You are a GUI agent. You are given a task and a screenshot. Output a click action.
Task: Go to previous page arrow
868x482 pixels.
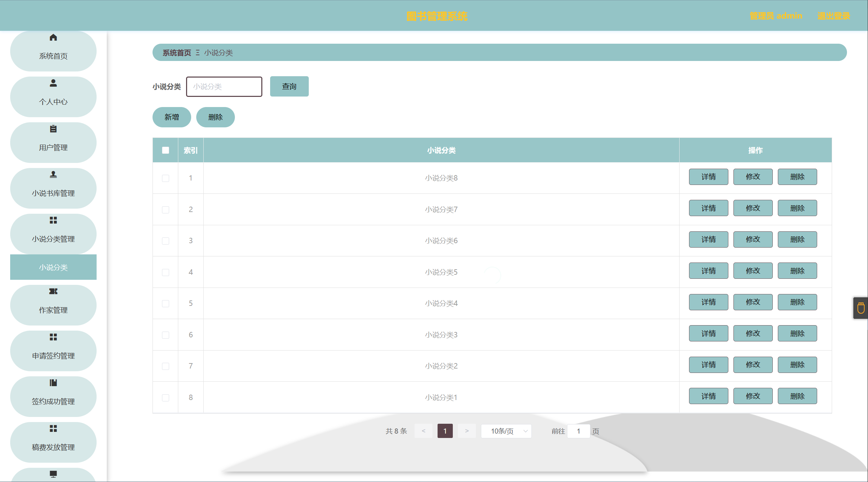click(423, 431)
